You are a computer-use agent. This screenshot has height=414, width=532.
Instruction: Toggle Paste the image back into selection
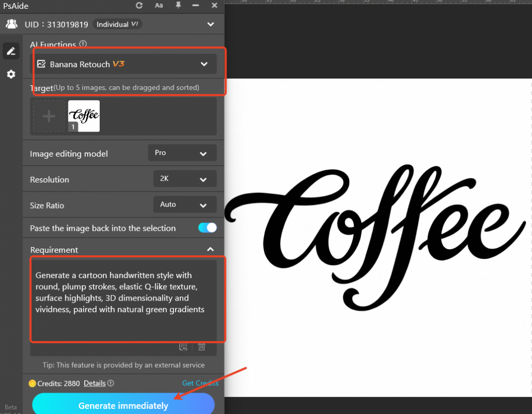207,228
